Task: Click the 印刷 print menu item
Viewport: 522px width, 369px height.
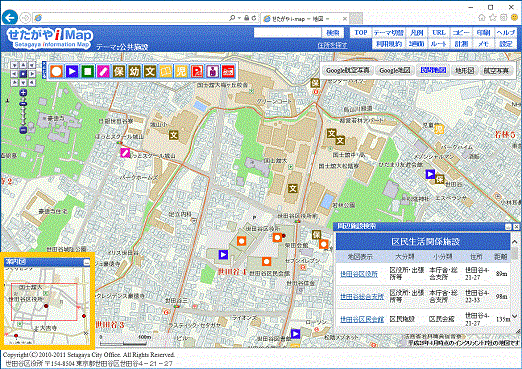Action: coord(483,33)
